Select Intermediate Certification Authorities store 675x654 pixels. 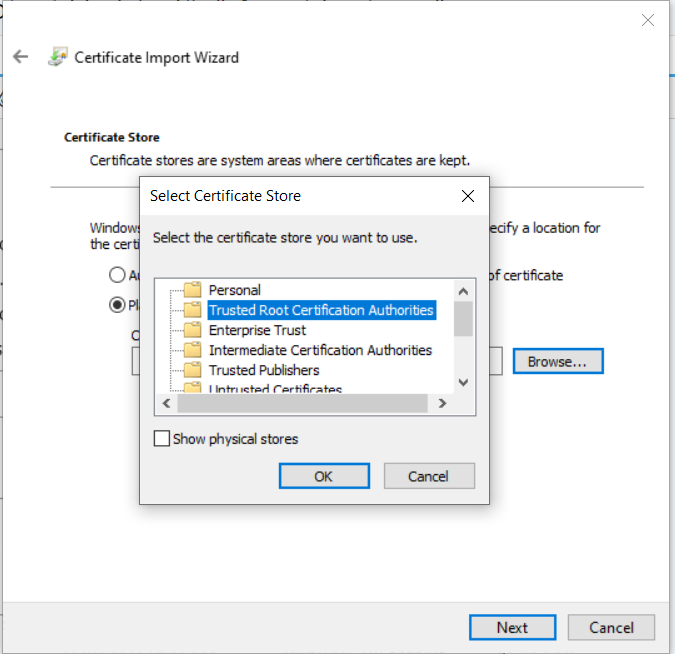pyautogui.click(x=320, y=350)
